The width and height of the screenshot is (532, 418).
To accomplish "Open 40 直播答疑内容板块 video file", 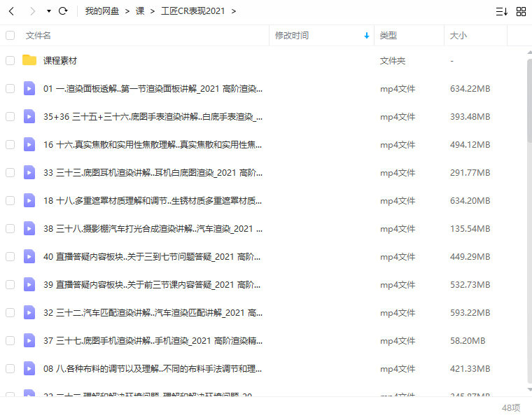I will coord(153,257).
